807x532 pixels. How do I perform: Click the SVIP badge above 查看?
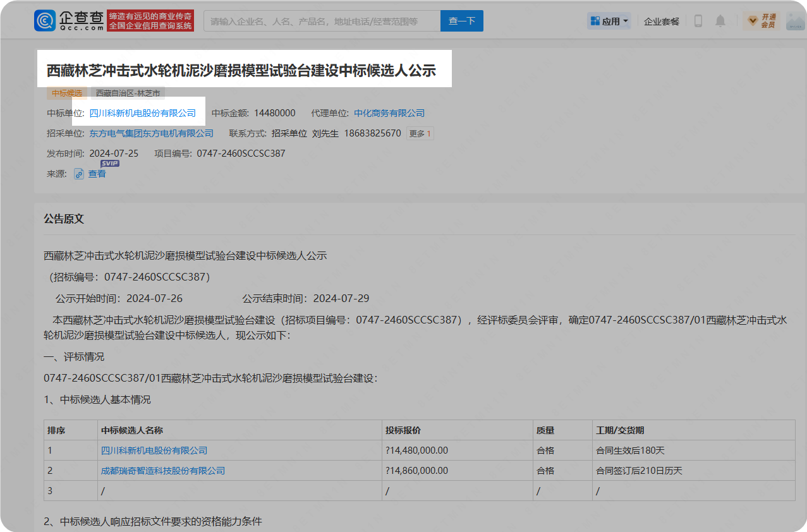(110, 164)
